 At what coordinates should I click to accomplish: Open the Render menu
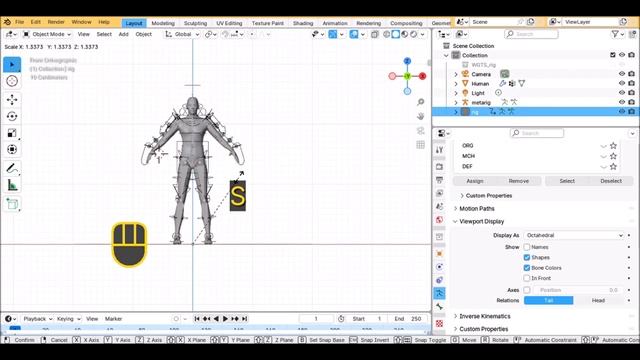56,22
